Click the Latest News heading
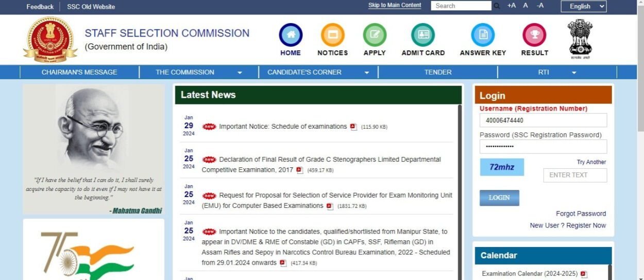This screenshot has height=280, width=644. pyautogui.click(x=208, y=95)
